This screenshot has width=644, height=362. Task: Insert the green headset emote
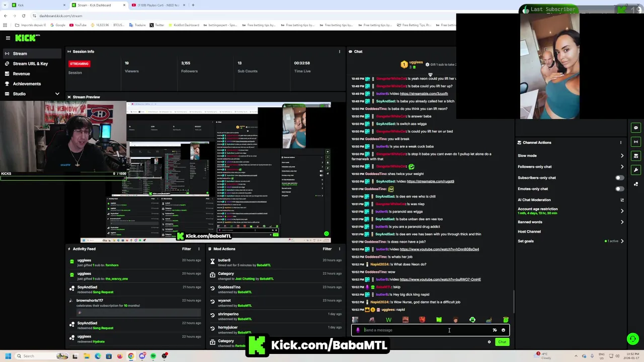click(x=472, y=320)
